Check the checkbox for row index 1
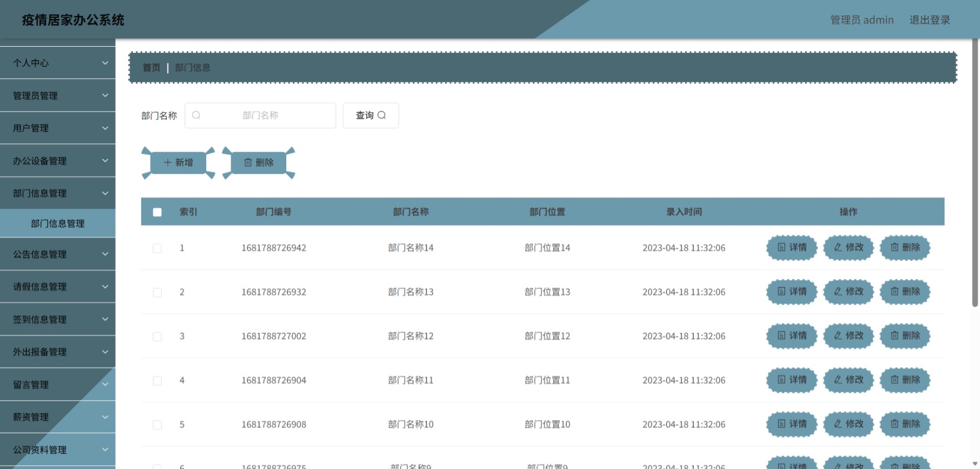This screenshot has width=980, height=469. tap(157, 248)
